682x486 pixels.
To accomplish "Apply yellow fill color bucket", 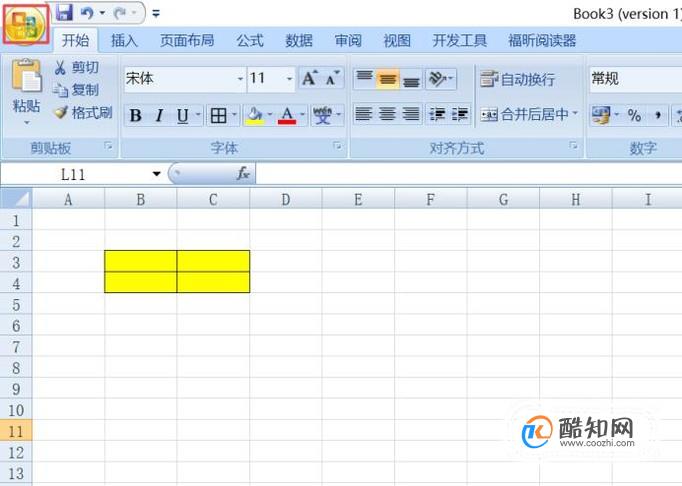I will point(255,115).
